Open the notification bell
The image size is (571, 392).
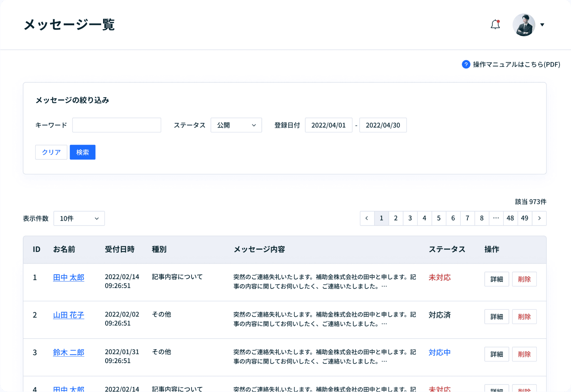[495, 25]
